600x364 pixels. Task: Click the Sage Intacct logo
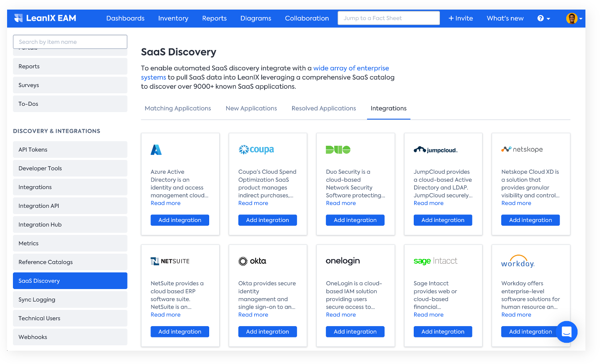click(x=435, y=261)
